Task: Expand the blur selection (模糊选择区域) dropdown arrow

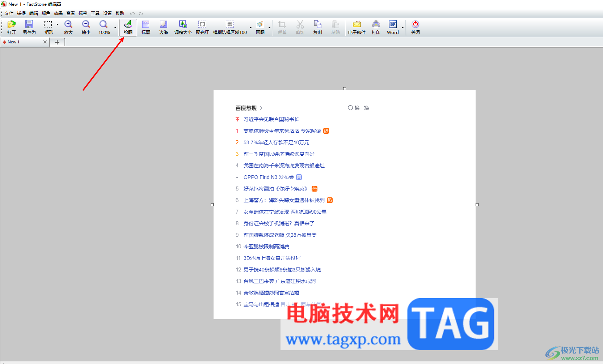Action: click(x=250, y=27)
